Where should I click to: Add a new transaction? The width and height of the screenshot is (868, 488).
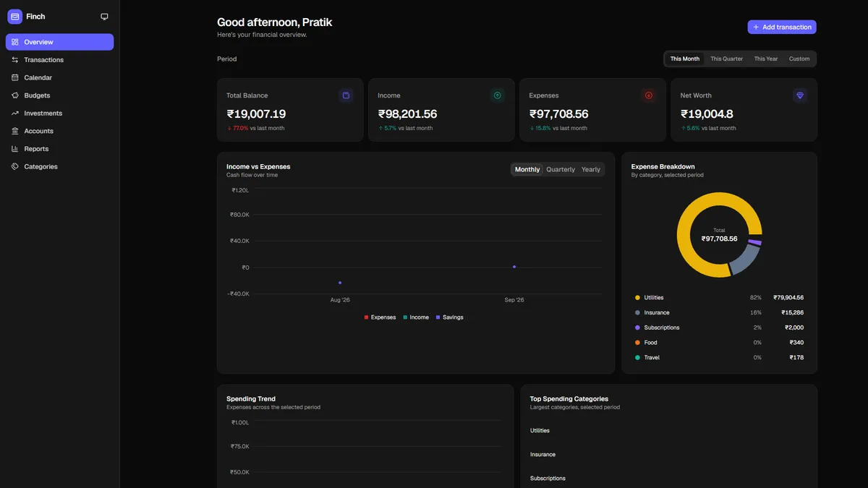pyautogui.click(x=782, y=27)
